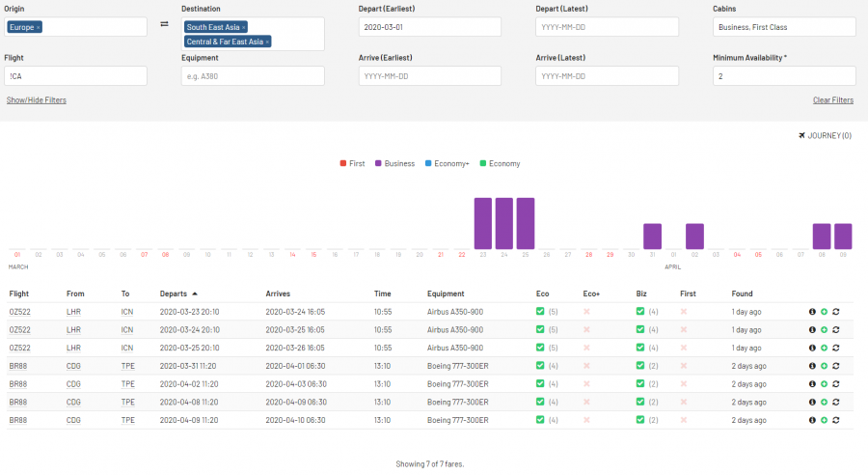Add BR88 departing 2020-03-31 to journey
This screenshot has height=475, width=868.
tap(824, 366)
